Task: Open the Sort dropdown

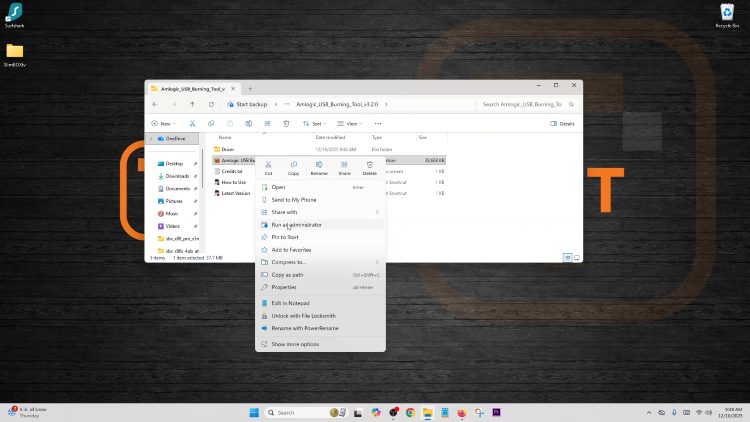Action: pos(314,123)
